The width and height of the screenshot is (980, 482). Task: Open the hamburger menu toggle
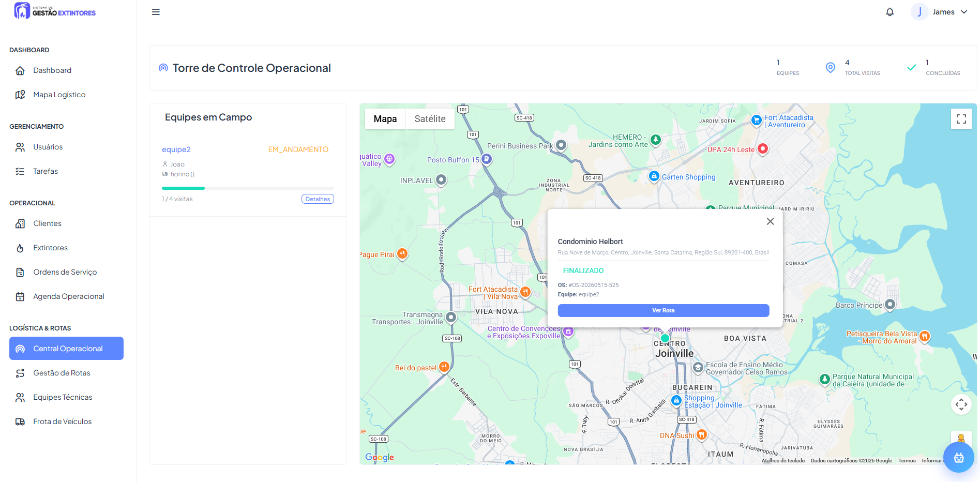click(x=156, y=12)
